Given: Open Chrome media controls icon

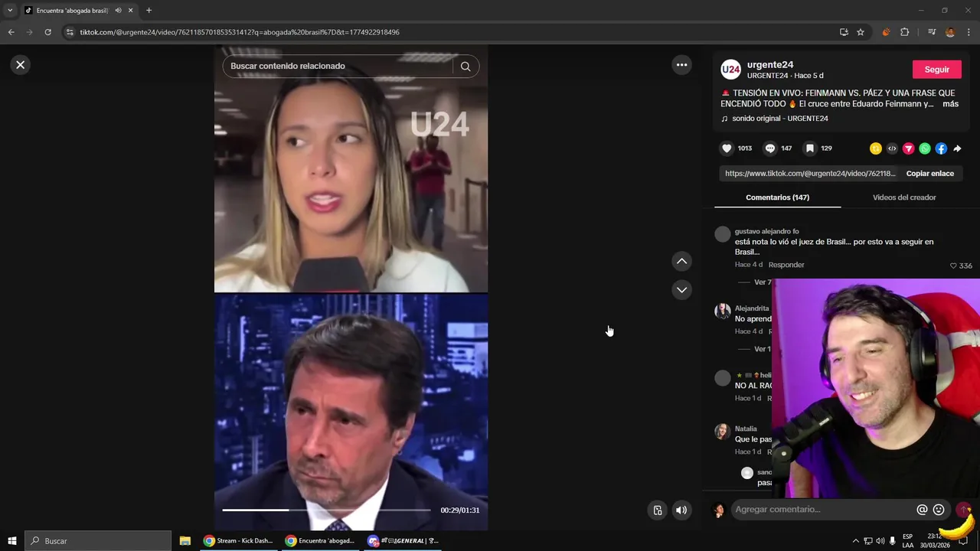Looking at the screenshot, I should [x=932, y=32].
